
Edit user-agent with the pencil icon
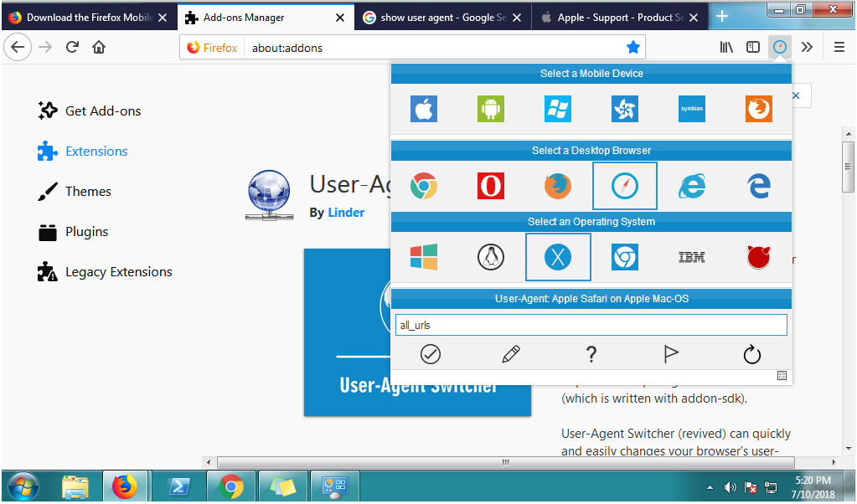(511, 354)
